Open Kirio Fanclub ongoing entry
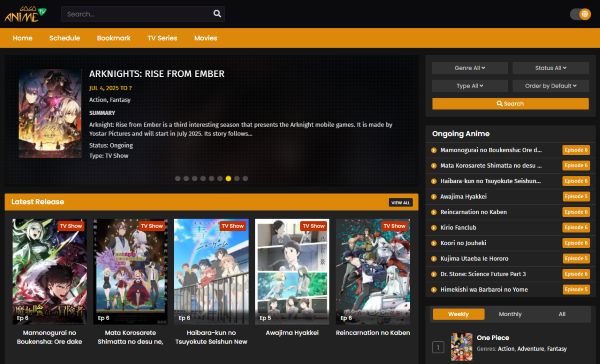The width and height of the screenshot is (600, 364). point(458,228)
